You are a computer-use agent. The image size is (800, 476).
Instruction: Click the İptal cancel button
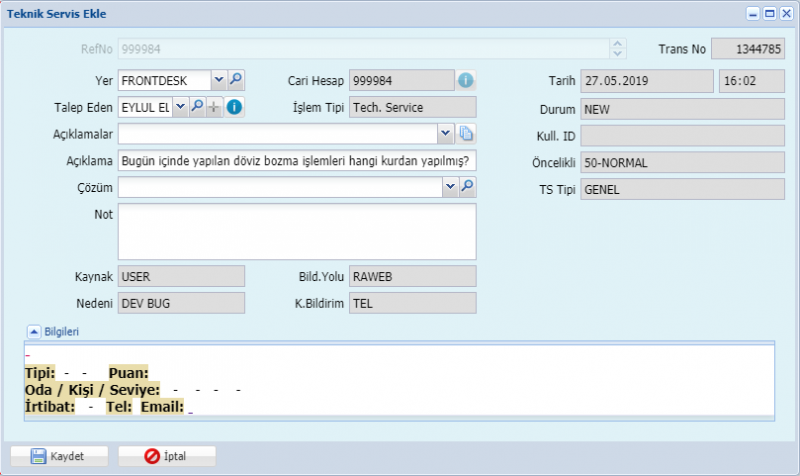(x=167, y=456)
